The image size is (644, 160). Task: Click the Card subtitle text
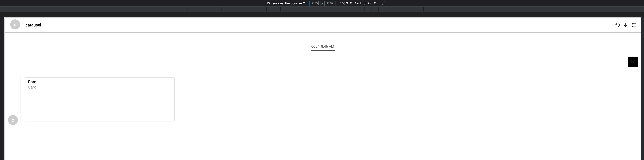(32, 87)
